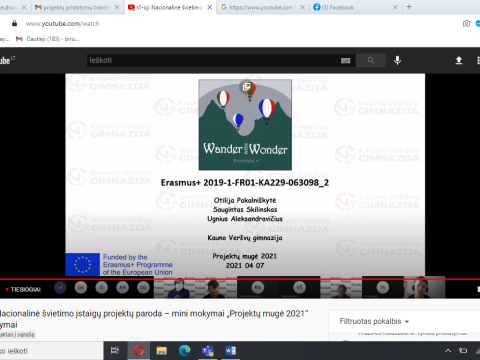
Task: Open Microsoft Word from the taskbar
Action: (231, 351)
